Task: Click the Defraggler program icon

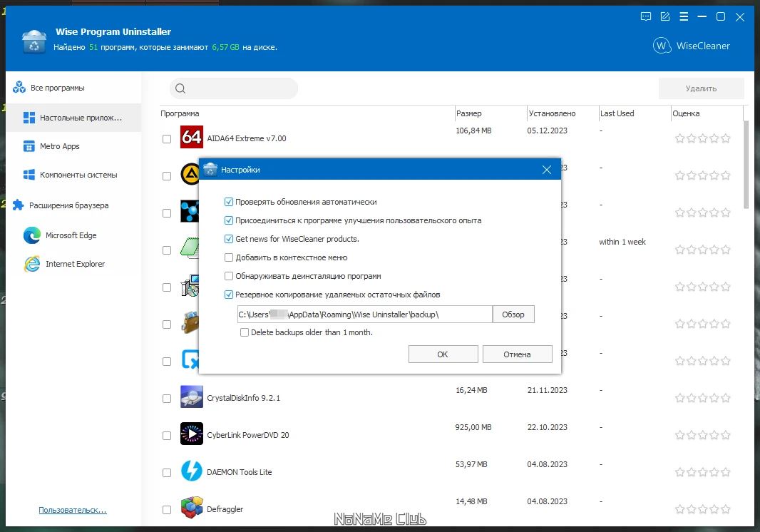Action: (192, 508)
